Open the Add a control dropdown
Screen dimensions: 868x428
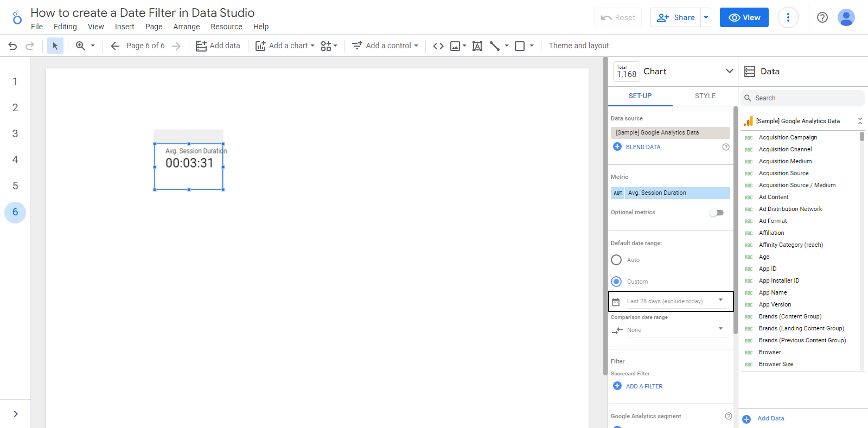pos(385,46)
